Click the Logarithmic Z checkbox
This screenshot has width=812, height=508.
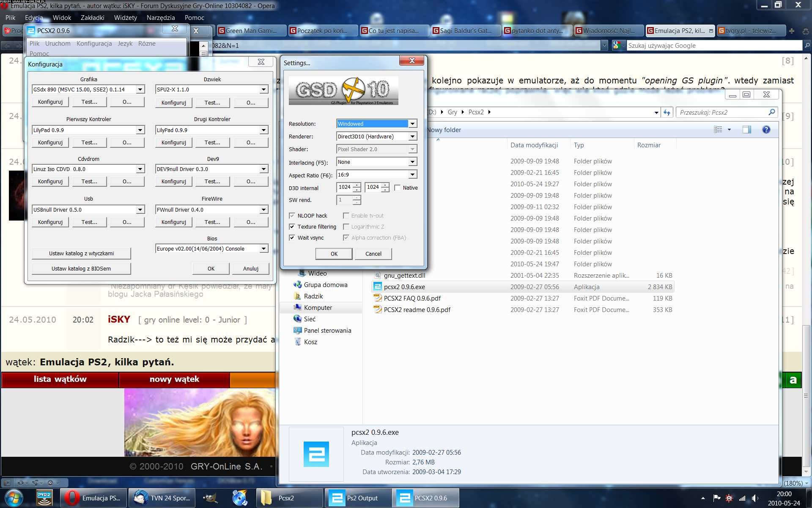346,226
